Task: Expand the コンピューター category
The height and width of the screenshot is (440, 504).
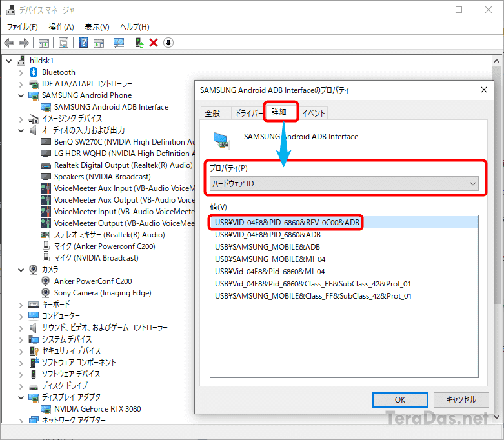Action: click(x=21, y=317)
